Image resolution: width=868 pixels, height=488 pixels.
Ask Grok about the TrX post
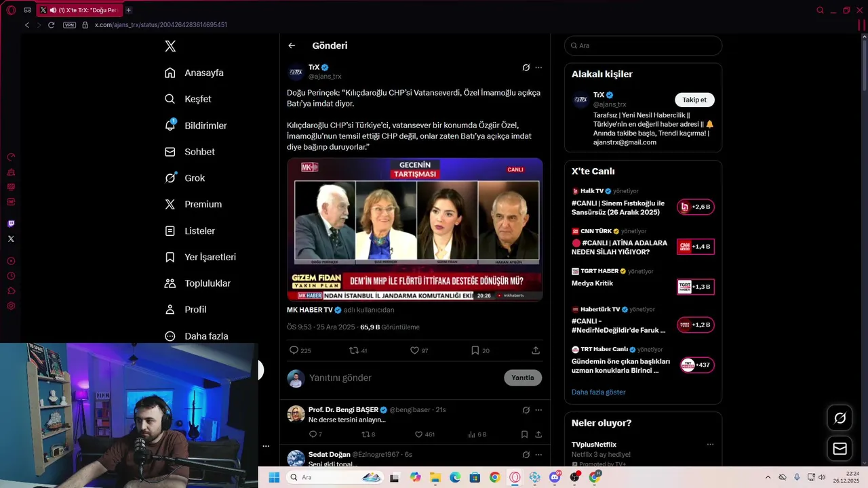click(x=526, y=68)
